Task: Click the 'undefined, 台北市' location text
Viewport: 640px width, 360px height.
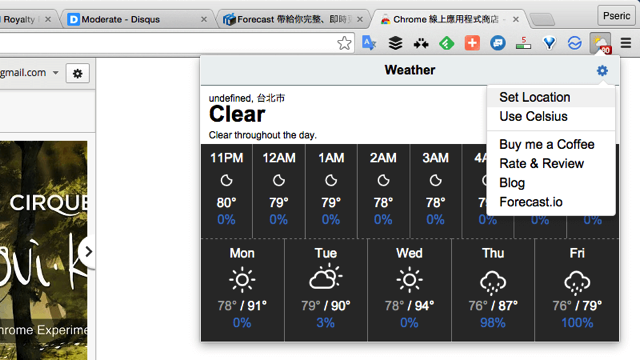Action: 247,98
